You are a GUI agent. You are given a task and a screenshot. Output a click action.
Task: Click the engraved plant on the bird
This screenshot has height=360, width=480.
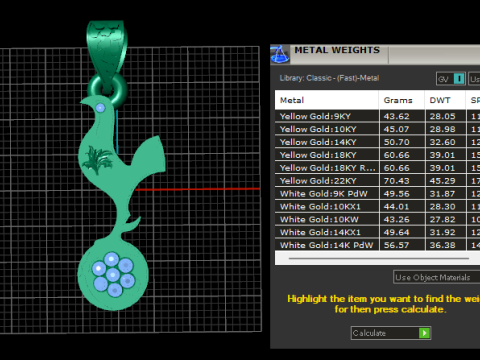[97, 160]
